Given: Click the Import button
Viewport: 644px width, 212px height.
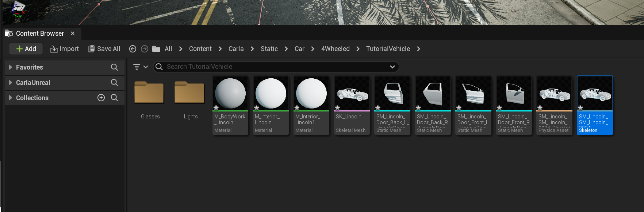Looking at the screenshot, I should 64,49.
